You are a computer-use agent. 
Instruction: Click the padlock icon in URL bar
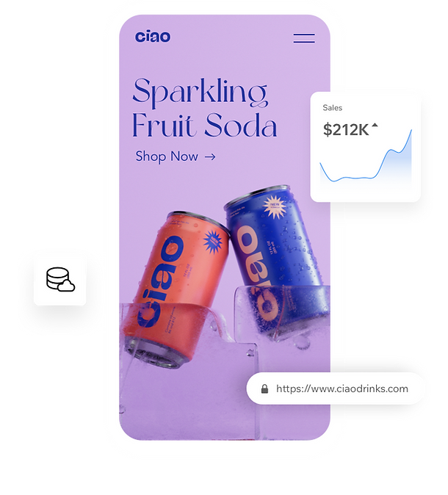click(264, 389)
